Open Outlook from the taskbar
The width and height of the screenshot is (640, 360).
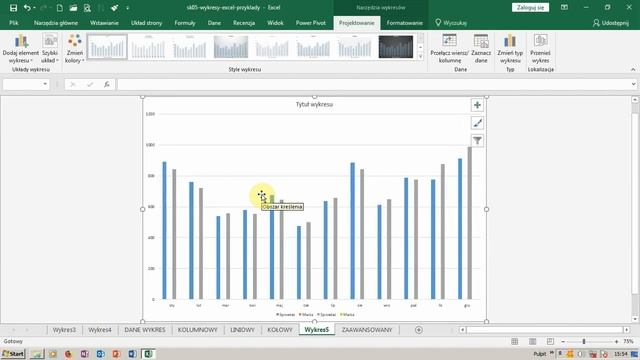100,354
